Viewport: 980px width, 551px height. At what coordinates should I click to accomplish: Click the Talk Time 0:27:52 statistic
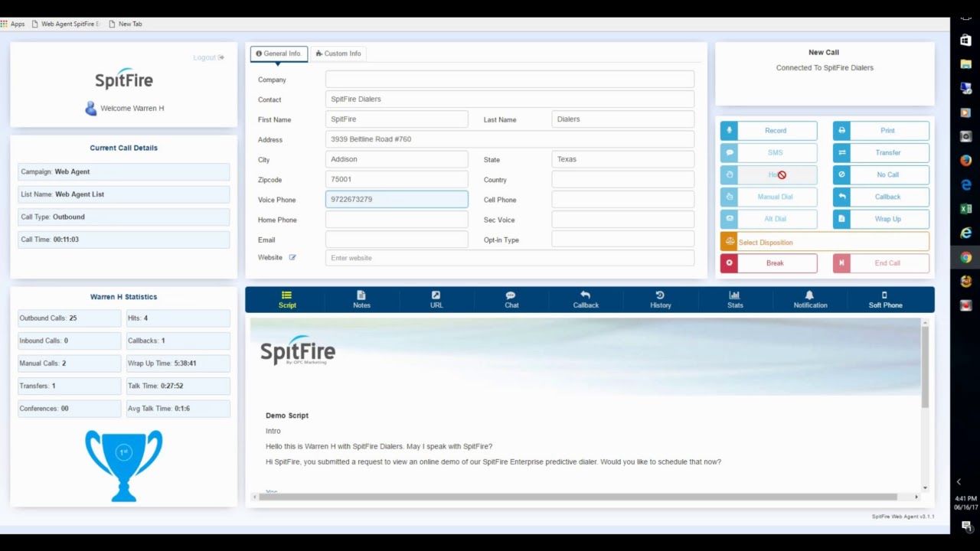coord(178,386)
